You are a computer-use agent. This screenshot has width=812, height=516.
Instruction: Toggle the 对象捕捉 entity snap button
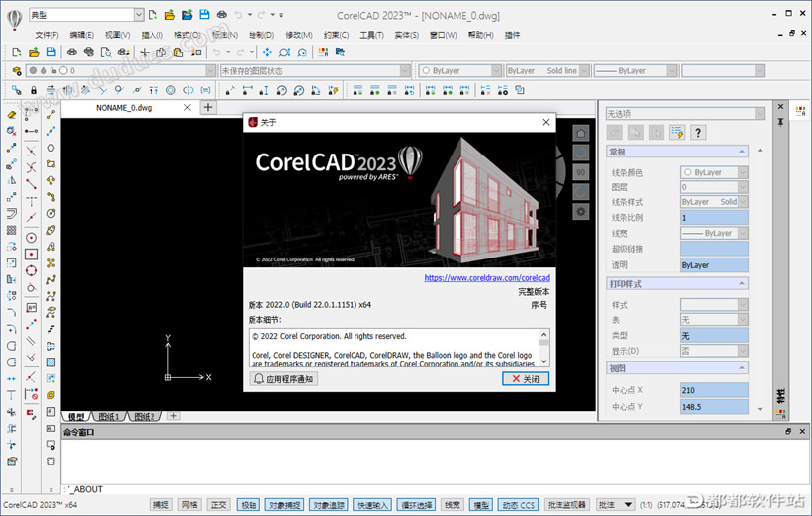pos(284,504)
